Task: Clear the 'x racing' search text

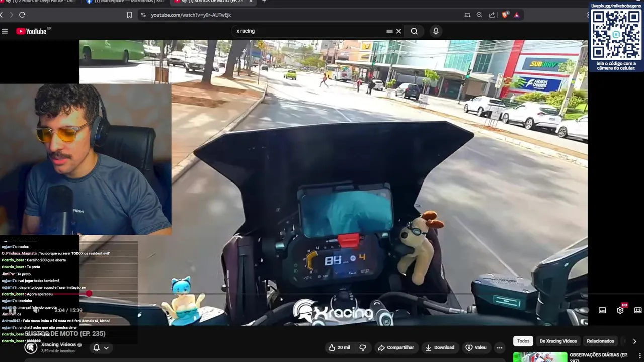Action: [x=398, y=31]
